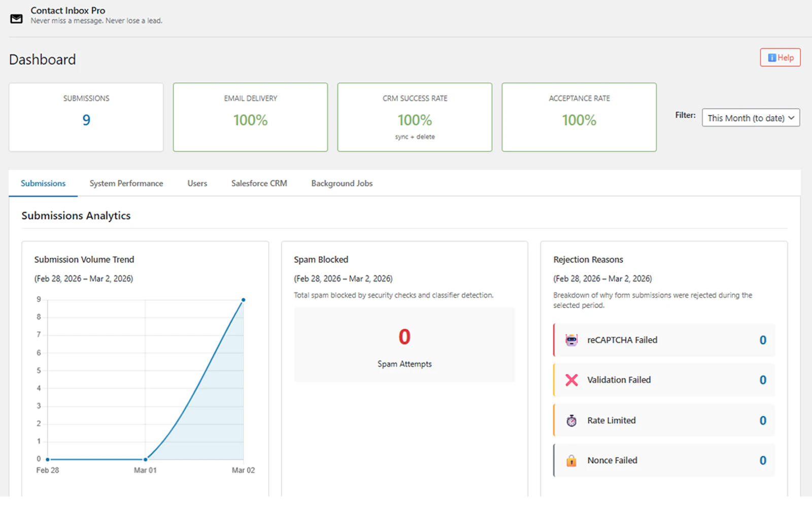Click the CRM Success Rate card
812x522 pixels.
point(415,117)
